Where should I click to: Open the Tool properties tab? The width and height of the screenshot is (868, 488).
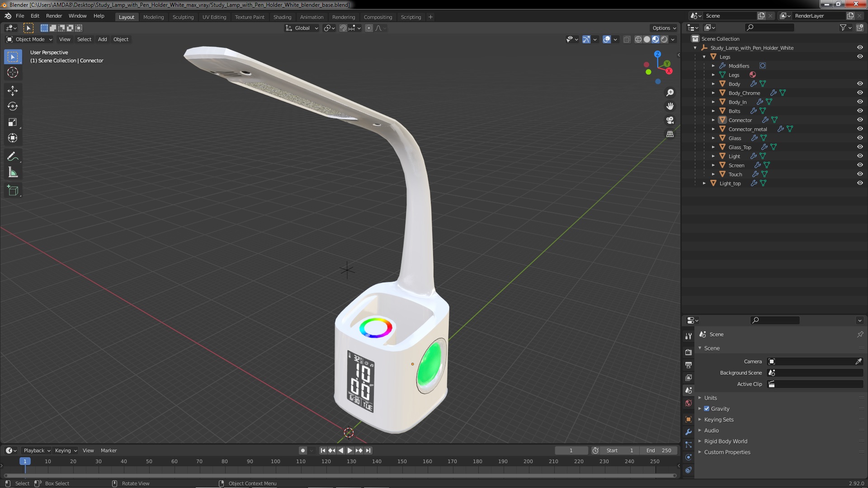click(x=689, y=336)
